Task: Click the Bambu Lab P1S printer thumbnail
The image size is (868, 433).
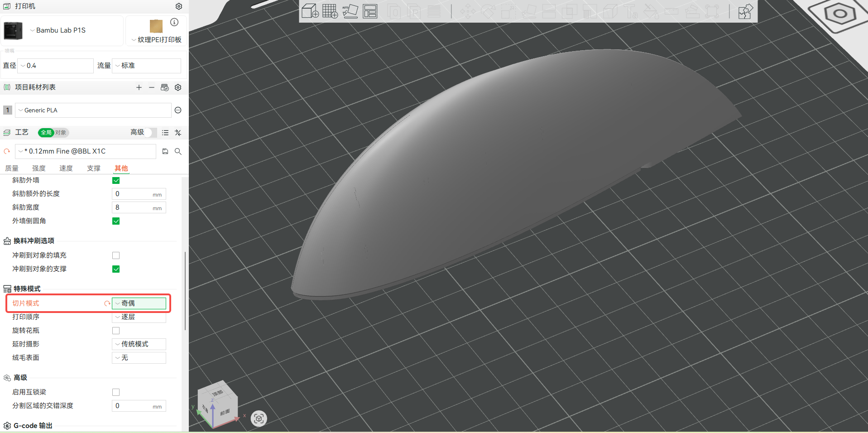Action: click(13, 31)
